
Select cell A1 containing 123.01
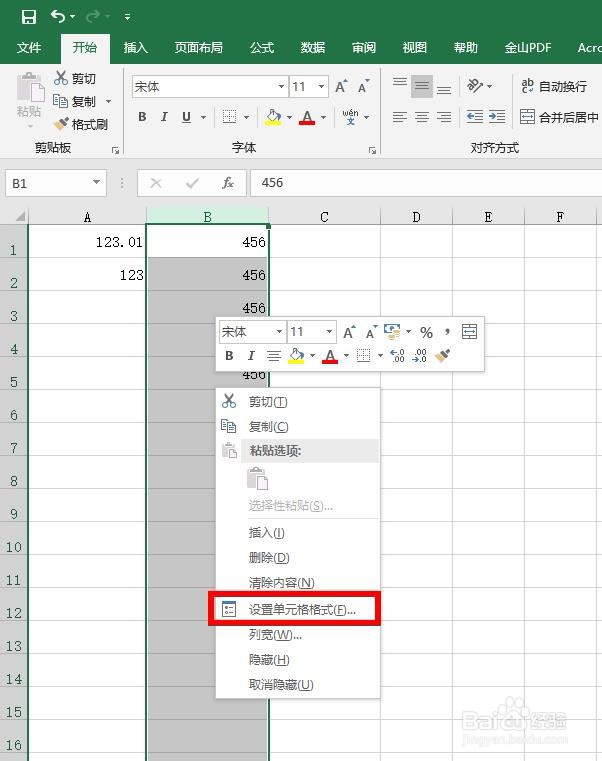click(87, 241)
